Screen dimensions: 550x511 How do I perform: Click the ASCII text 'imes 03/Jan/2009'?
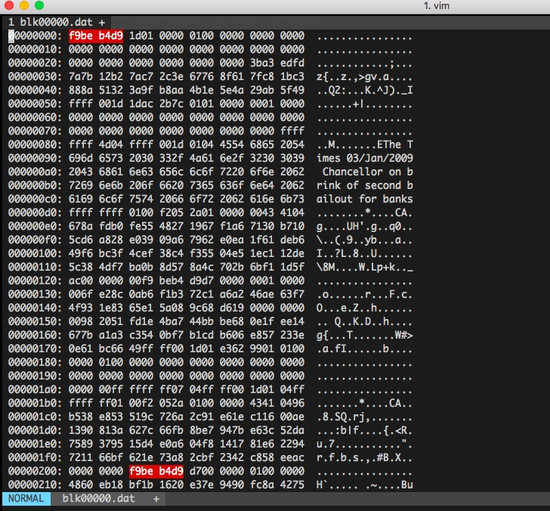[x=365, y=158]
